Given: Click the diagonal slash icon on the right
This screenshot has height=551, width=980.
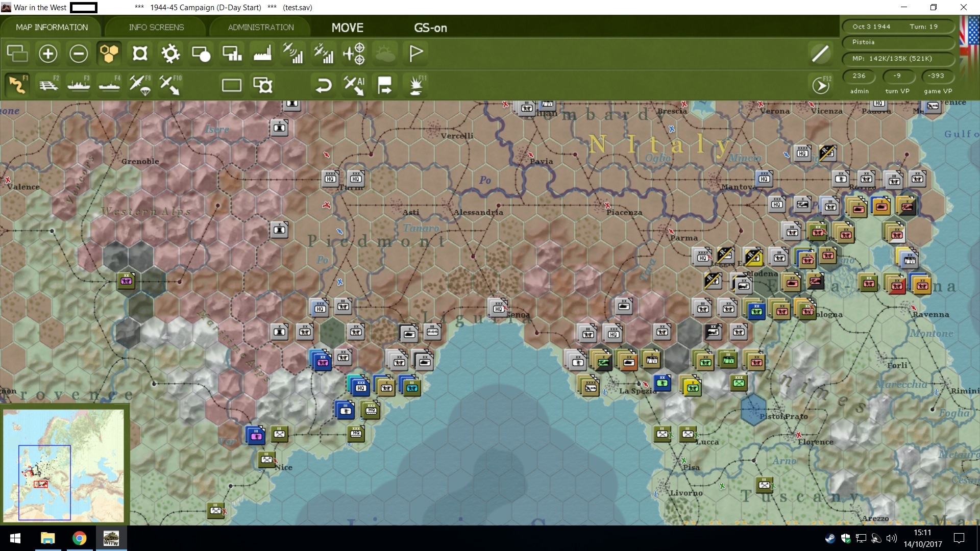Looking at the screenshot, I should click(x=820, y=53).
